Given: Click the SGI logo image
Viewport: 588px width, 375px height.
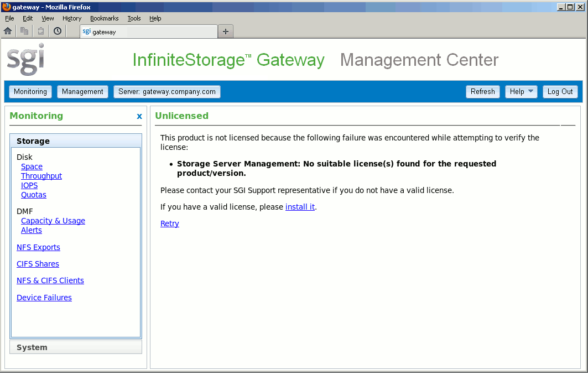Looking at the screenshot, I should point(25,59).
